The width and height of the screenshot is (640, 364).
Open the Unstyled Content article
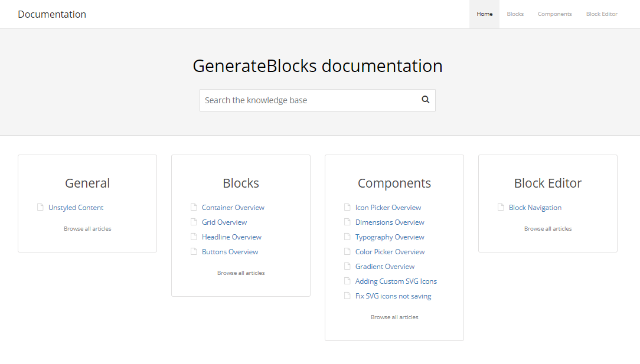(x=75, y=207)
